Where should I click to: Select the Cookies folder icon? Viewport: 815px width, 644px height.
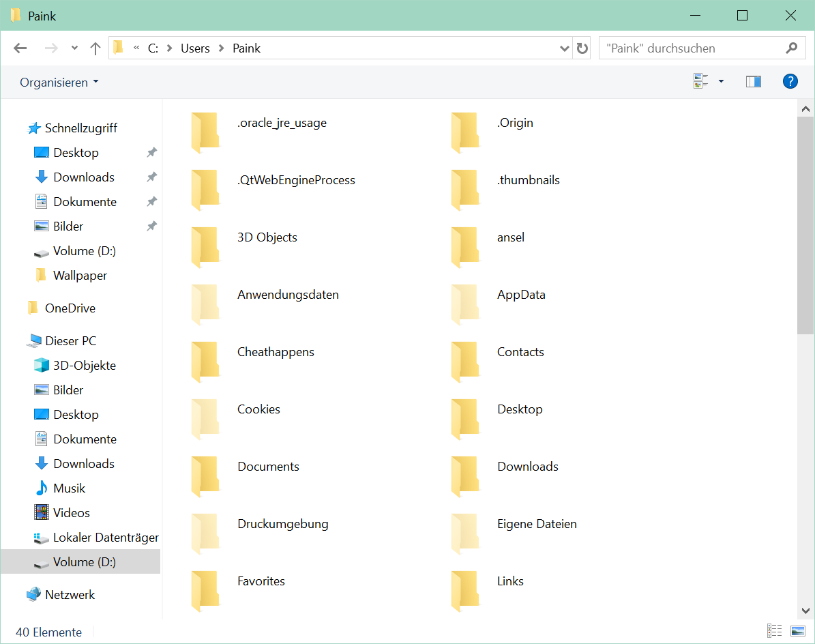pos(205,419)
